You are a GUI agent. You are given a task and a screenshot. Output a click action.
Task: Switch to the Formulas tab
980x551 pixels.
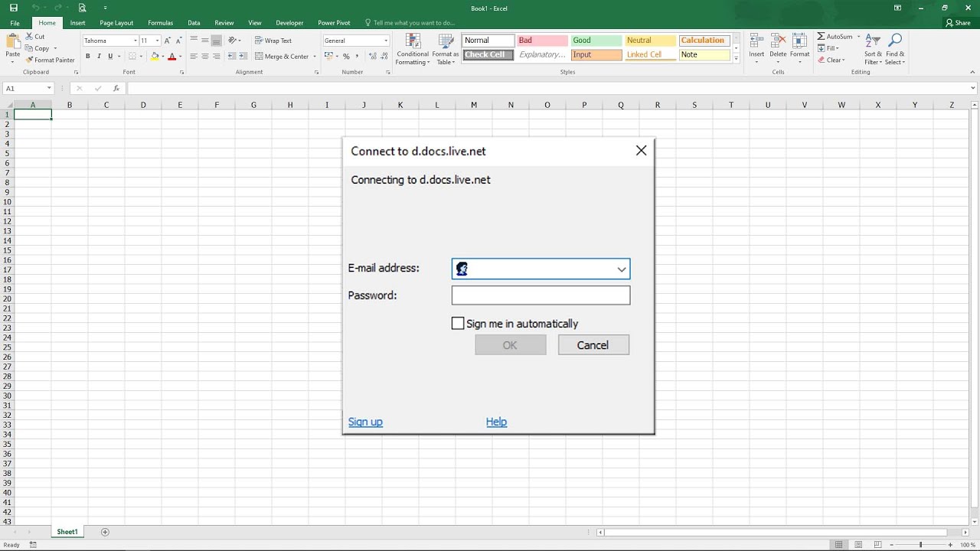(x=161, y=23)
